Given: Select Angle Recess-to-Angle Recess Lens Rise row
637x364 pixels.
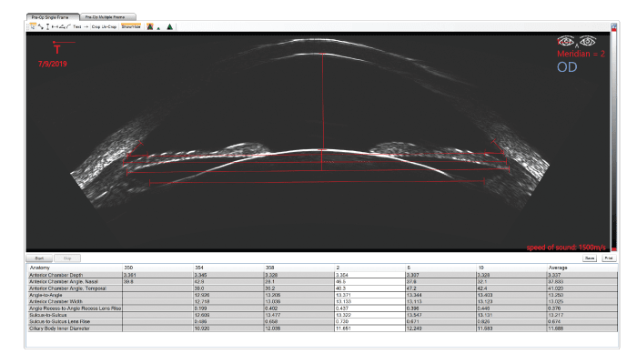Looking at the screenshot, I should tap(75, 308).
